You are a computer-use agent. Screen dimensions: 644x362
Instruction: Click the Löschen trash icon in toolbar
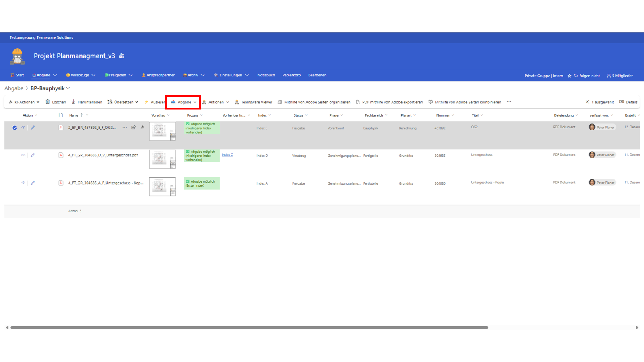pos(48,102)
